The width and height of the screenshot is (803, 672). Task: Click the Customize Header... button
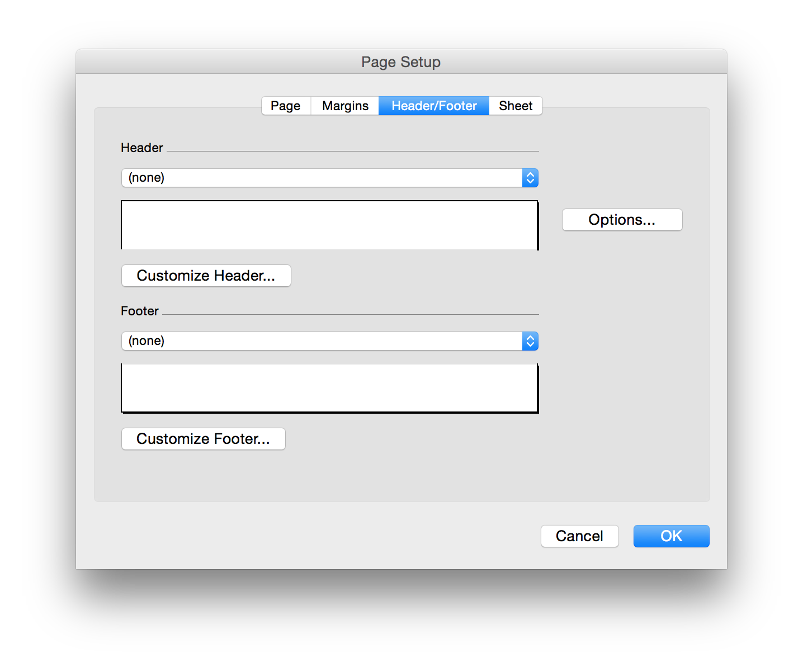(206, 276)
